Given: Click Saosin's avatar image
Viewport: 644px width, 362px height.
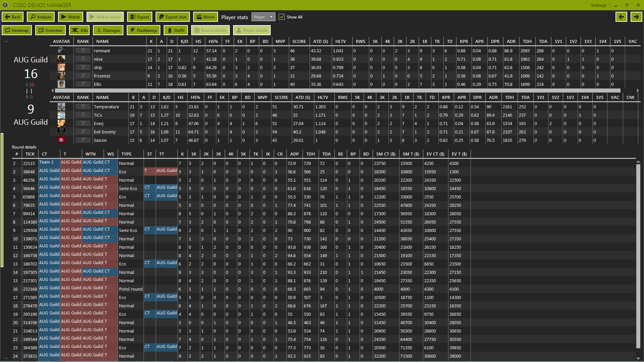Looking at the screenshot, I should pyautogui.click(x=61, y=140).
